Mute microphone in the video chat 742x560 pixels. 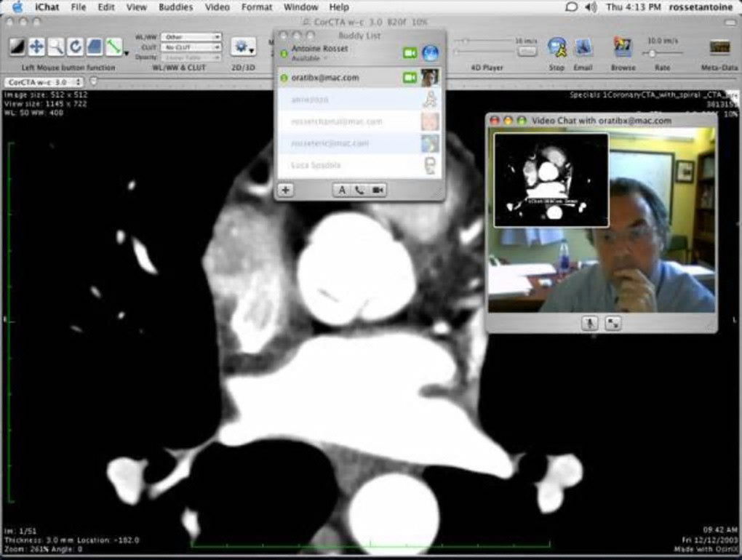590,324
